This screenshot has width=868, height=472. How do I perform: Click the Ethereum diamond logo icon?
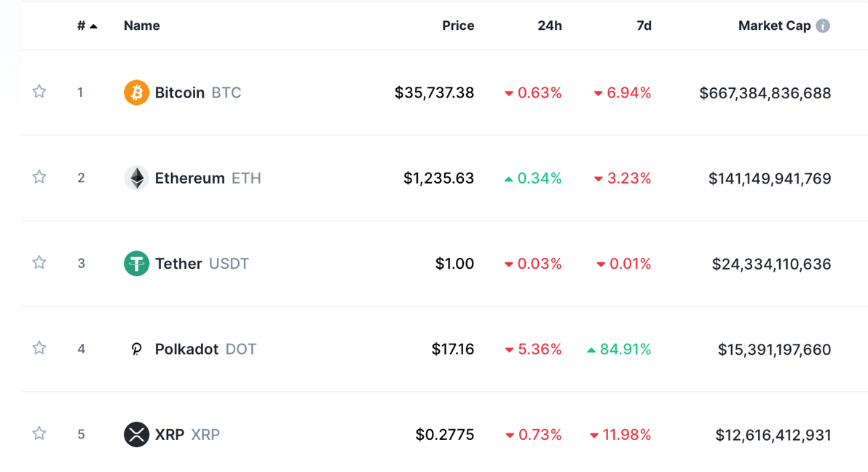[136, 178]
